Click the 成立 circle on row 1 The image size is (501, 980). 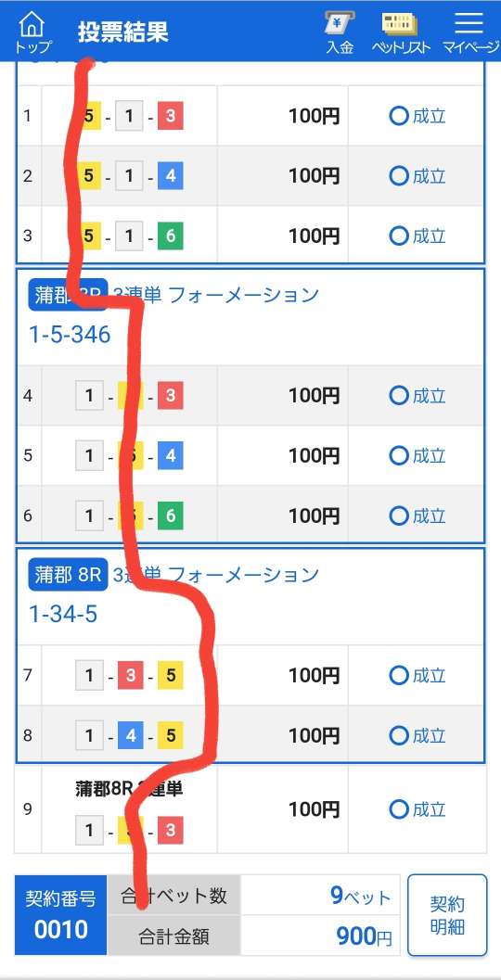point(398,116)
